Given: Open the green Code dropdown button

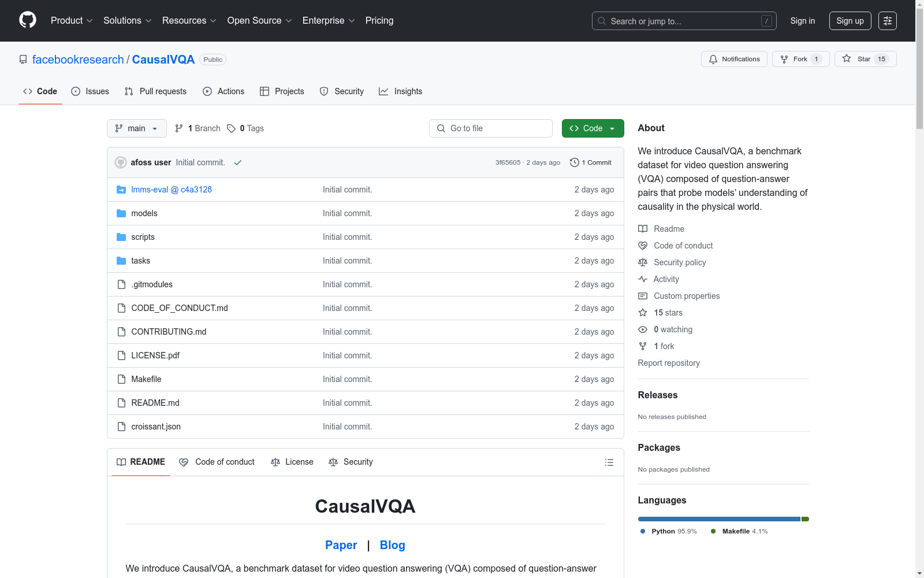Looking at the screenshot, I should (593, 128).
